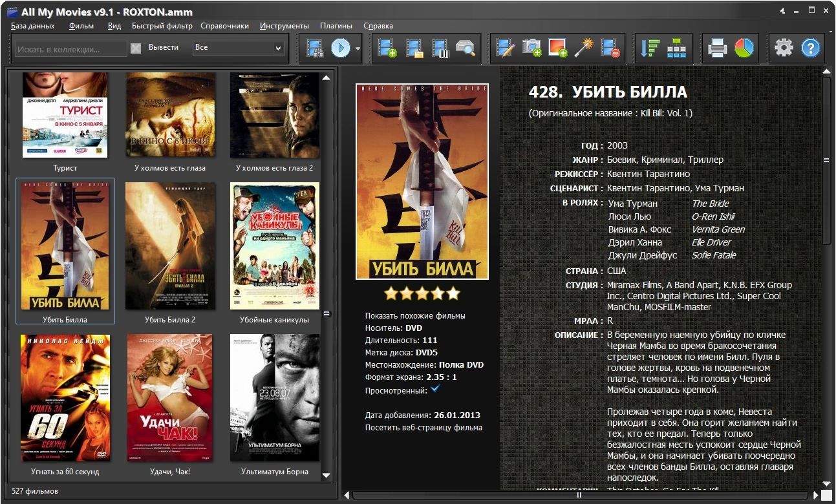Click the movie list splitter collapse handle
This screenshot has width=836, height=504.
(327, 314)
